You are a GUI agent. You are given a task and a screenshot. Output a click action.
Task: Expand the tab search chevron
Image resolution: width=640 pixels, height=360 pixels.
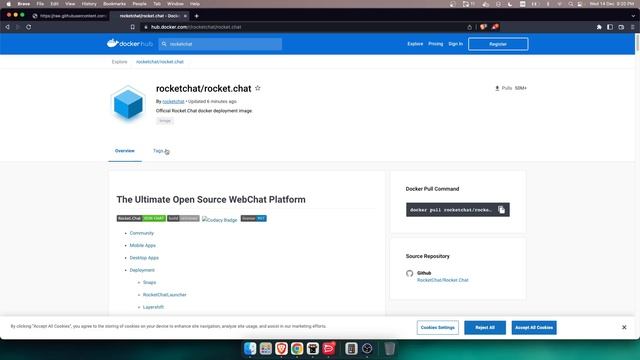[x=633, y=16]
